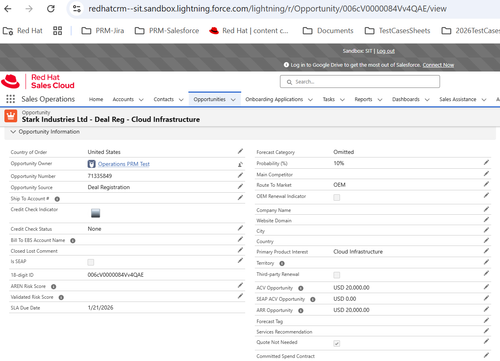The height and width of the screenshot is (361, 500).
Task: Show info for AREN Risk Score
Action: click(x=53, y=286)
